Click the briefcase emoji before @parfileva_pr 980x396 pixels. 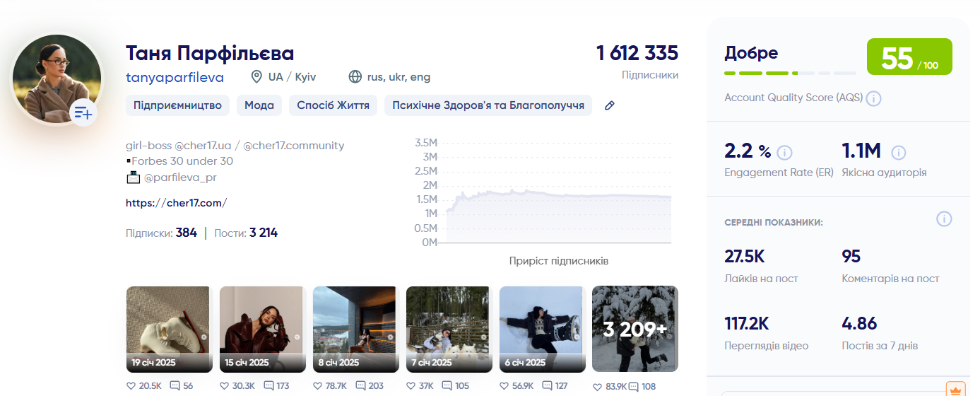click(x=134, y=177)
